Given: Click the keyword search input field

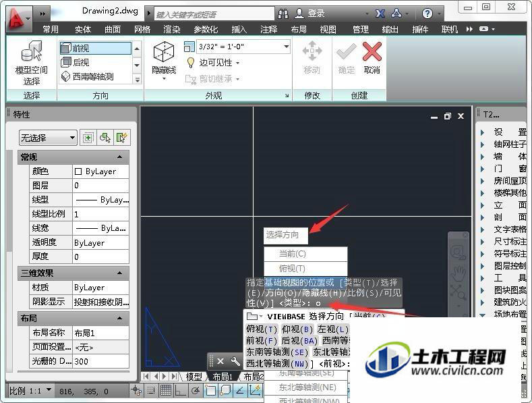Looking at the screenshot, I should tap(214, 14).
